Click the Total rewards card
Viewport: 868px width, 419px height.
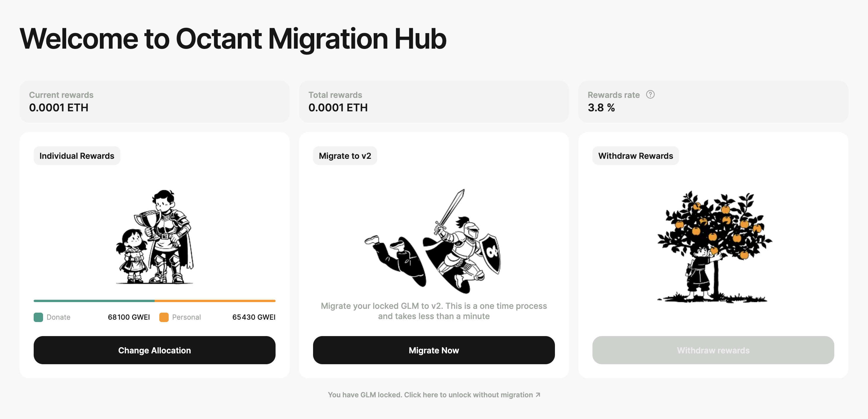tap(434, 101)
